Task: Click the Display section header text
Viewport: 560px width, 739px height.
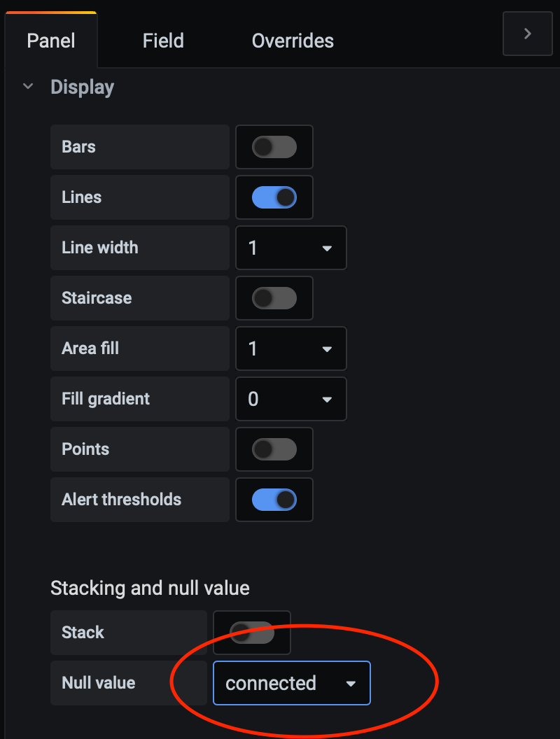Action: (82, 87)
